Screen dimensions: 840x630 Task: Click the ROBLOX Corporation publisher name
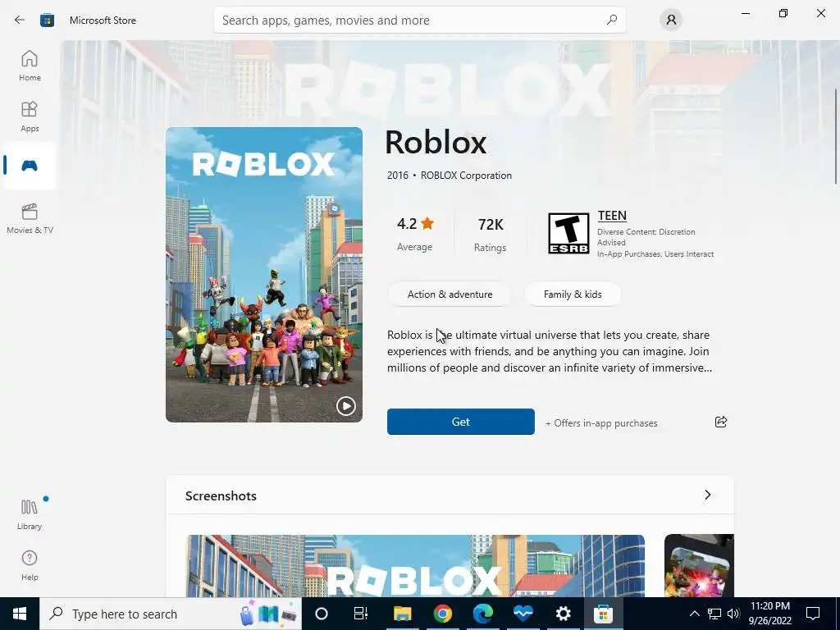pyautogui.click(x=466, y=176)
